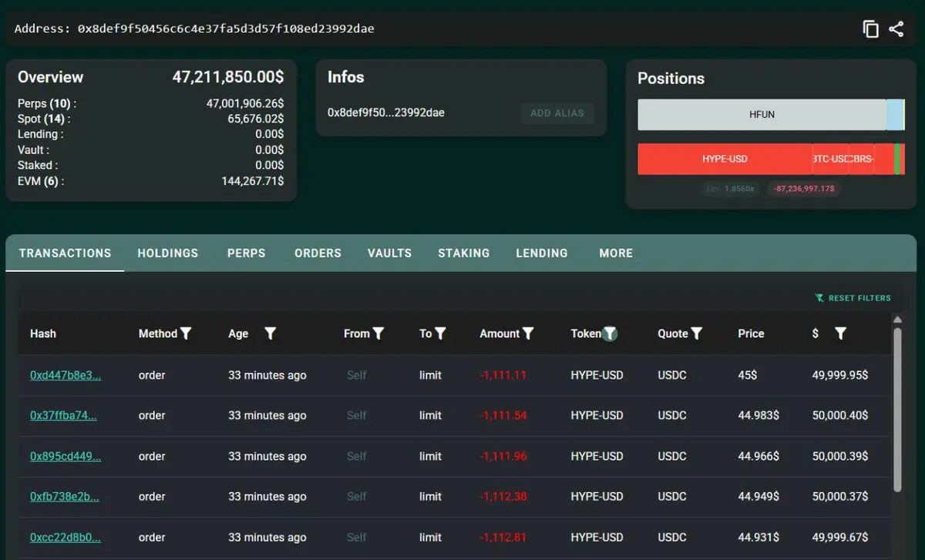The height and width of the screenshot is (560, 925).
Task: Open the Lending tab
Action: click(x=542, y=253)
